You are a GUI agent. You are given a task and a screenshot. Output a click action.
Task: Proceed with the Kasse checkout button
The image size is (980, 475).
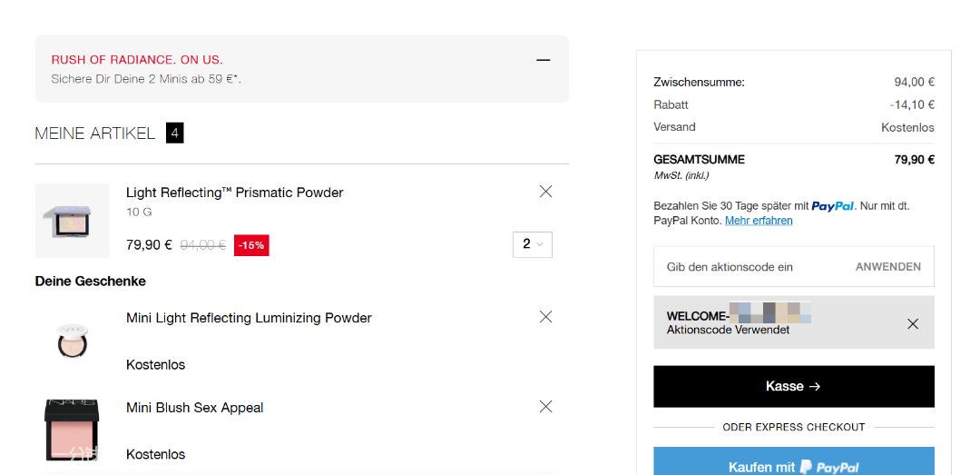[x=794, y=387]
